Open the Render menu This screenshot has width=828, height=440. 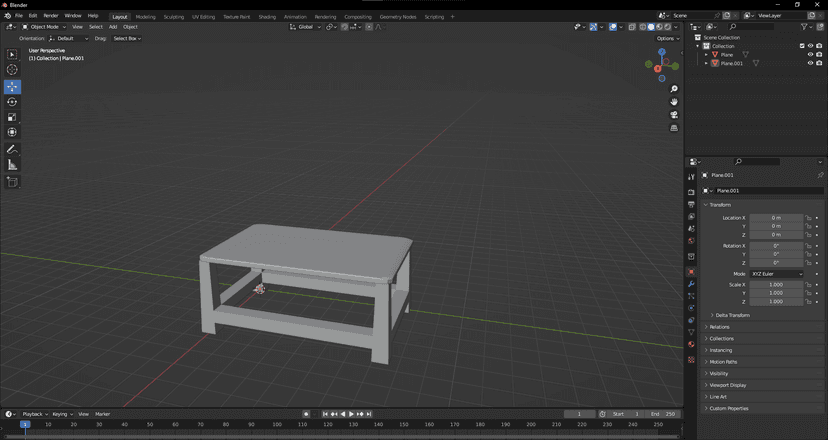click(51, 16)
